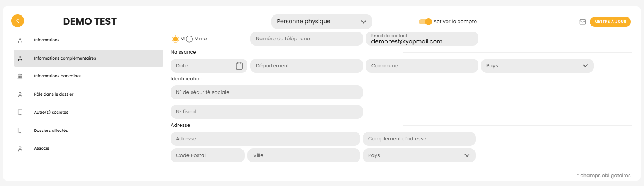644x186 pixels.
Task: Click the person icon beside Rôle dans le dossier
Action: click(x=20, y=94)
